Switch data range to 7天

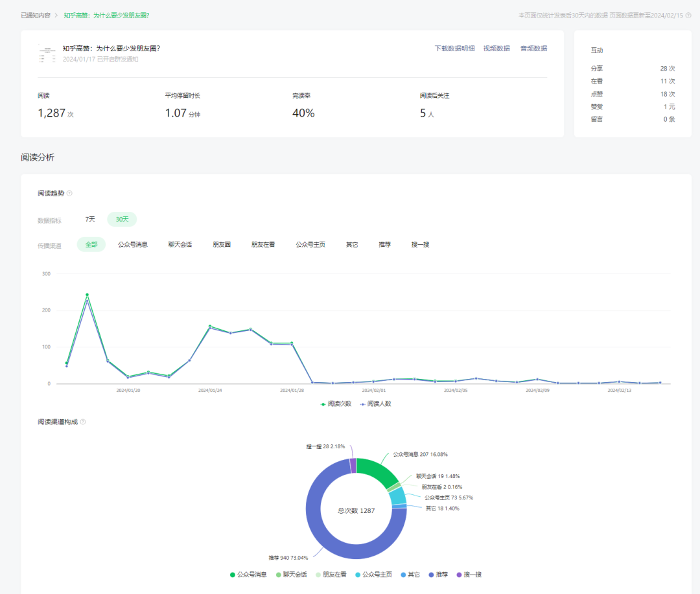[90, 219]
